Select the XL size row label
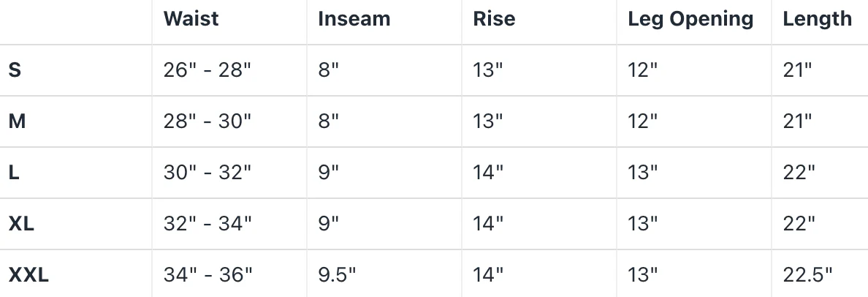This screenshot has width=868, height=297. click(x=21, y=224)
